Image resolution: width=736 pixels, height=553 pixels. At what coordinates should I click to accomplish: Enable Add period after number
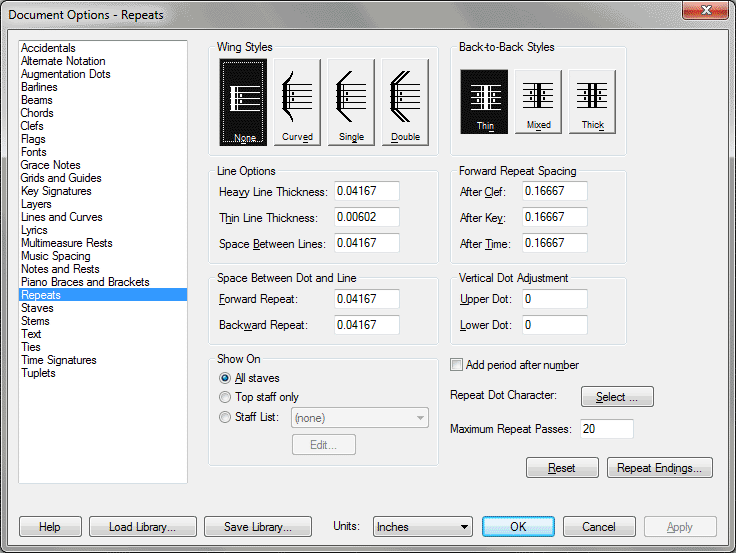pyautogui.click(x=457, y=365)
